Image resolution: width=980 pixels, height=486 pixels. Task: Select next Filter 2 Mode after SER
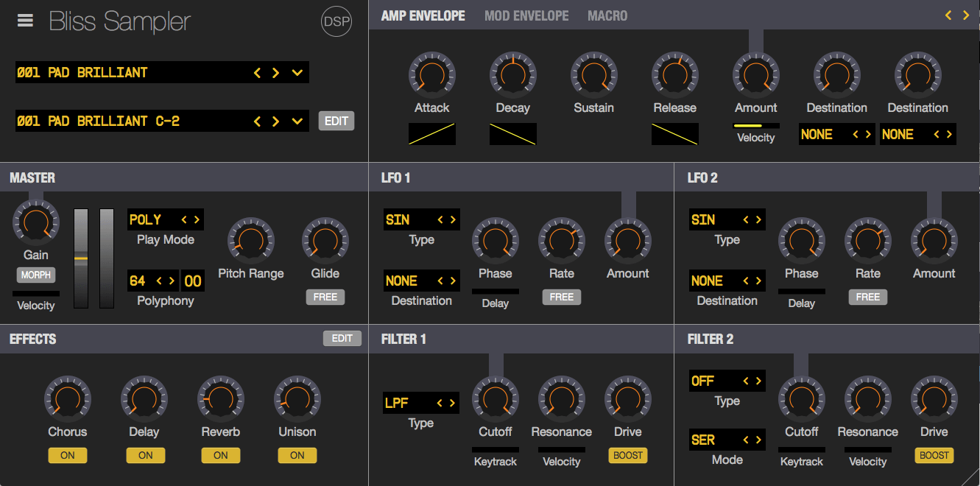[x=758, y=440]
